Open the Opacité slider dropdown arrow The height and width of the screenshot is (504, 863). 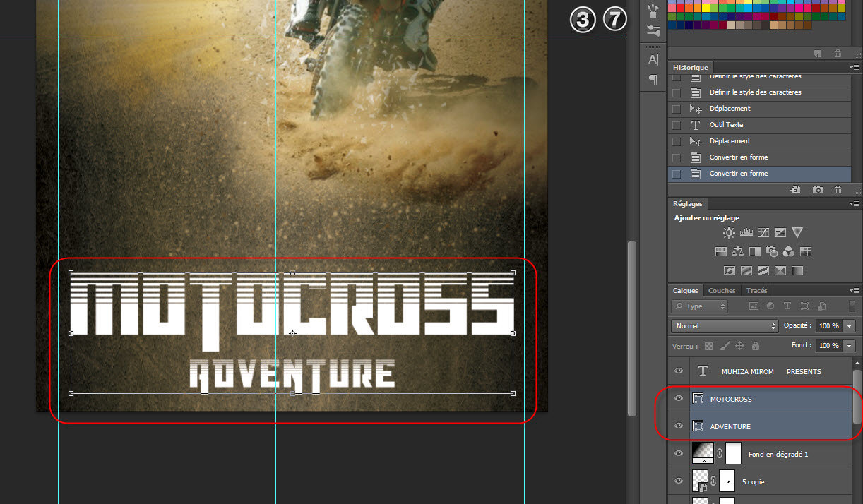point(848,326)
